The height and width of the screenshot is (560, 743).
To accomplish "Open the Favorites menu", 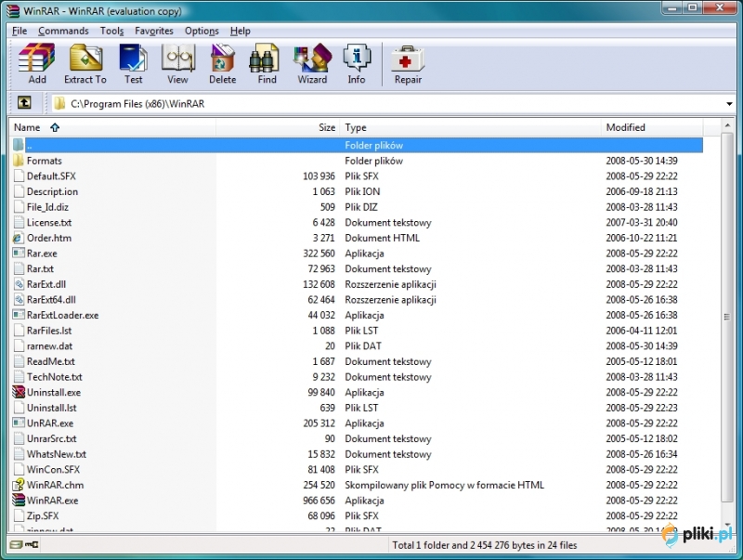I will click(154, 31).
